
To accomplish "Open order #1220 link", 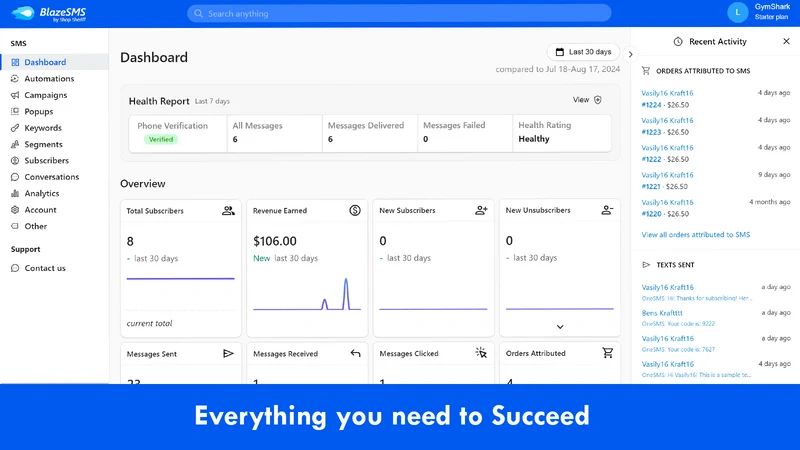I will (x=652, y=214).
